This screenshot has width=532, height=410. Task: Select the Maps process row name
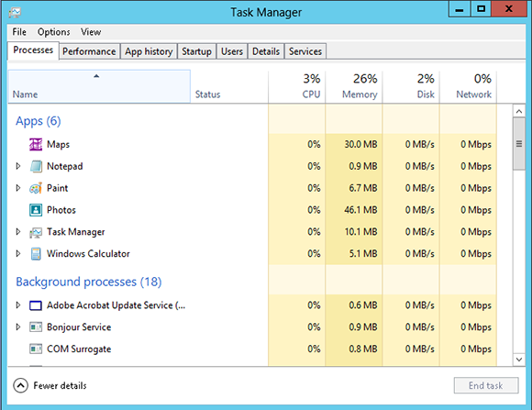(x=58, y=144)
